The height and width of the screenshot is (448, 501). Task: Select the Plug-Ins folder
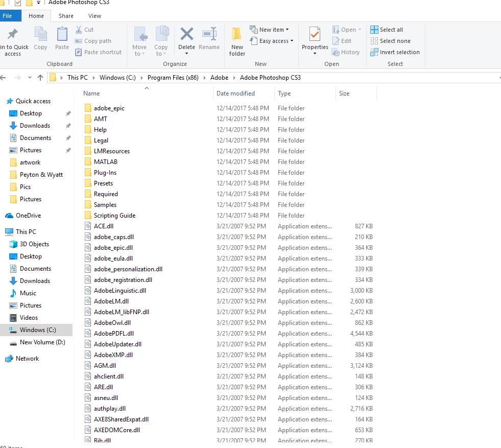105,173
